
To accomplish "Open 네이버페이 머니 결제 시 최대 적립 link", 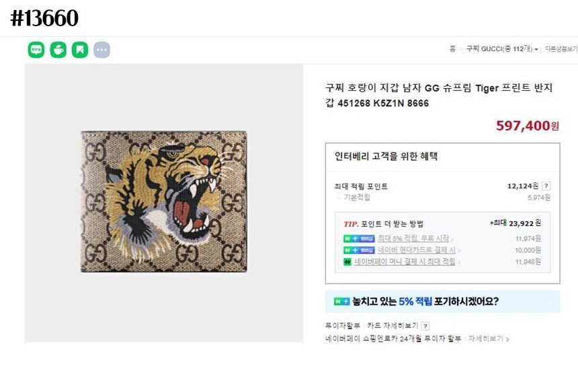I will (405, 262).
